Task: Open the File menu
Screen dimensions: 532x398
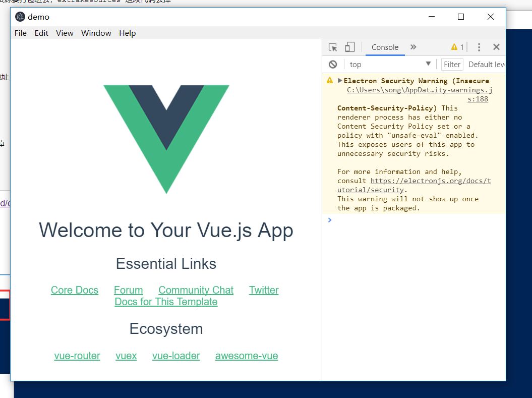Action: pyautogui.click(x=20, y=33)
